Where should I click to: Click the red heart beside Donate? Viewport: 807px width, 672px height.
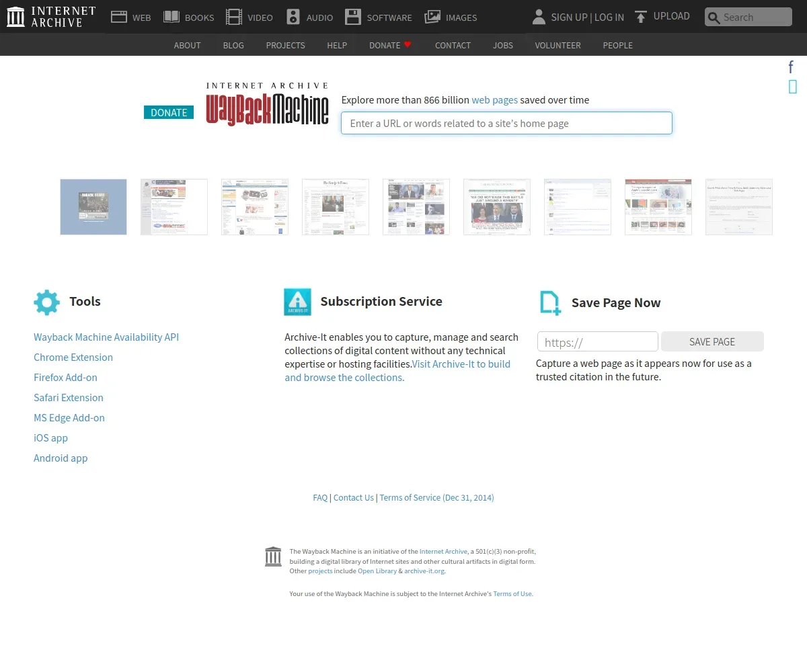408,44
